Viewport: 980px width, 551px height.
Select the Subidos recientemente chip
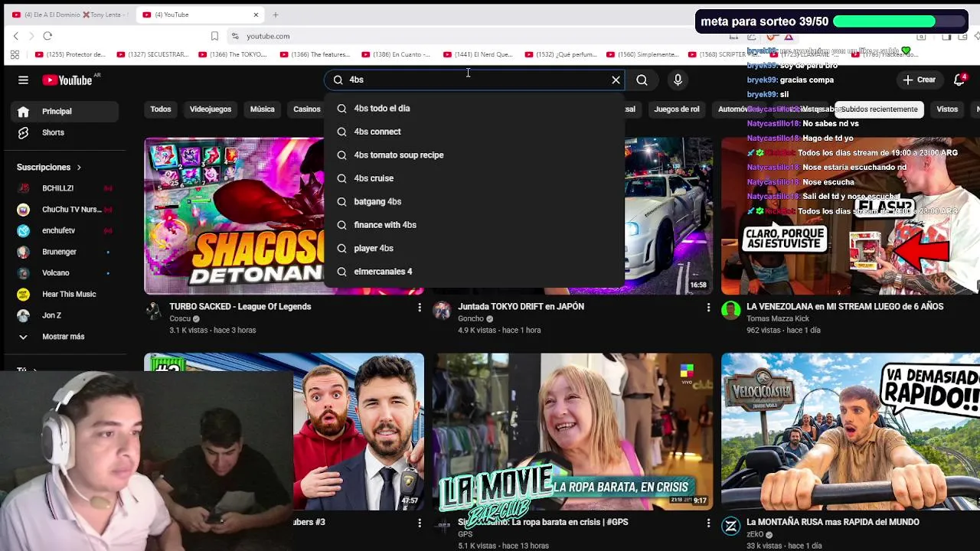tap(879, 109)
